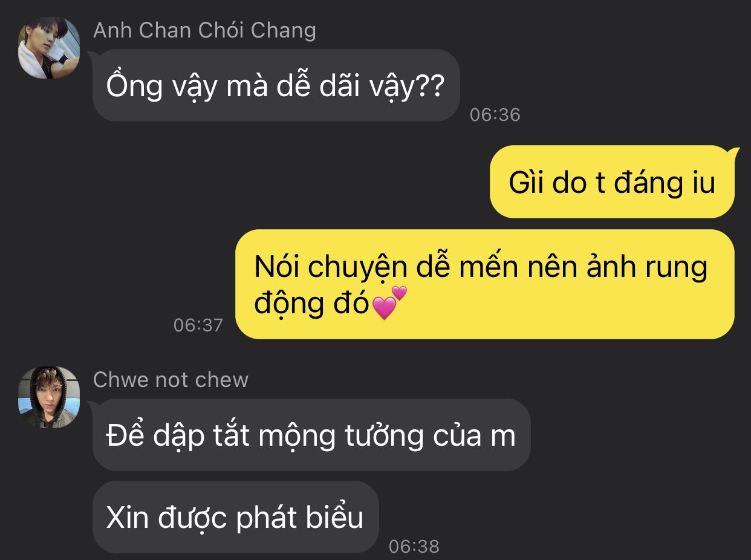Screen dimensions: 751x560
Task: Tap the yellow bubble 'Gìi do t đáng iu'
Action: click(x=613, y=182)
